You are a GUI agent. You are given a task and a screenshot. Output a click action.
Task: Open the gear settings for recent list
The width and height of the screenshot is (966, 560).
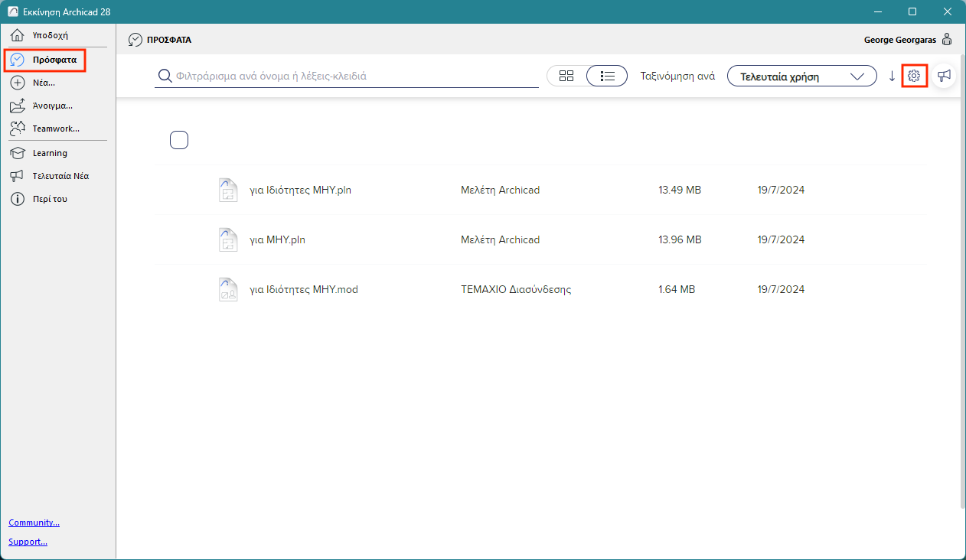click(x=914, y=76)
